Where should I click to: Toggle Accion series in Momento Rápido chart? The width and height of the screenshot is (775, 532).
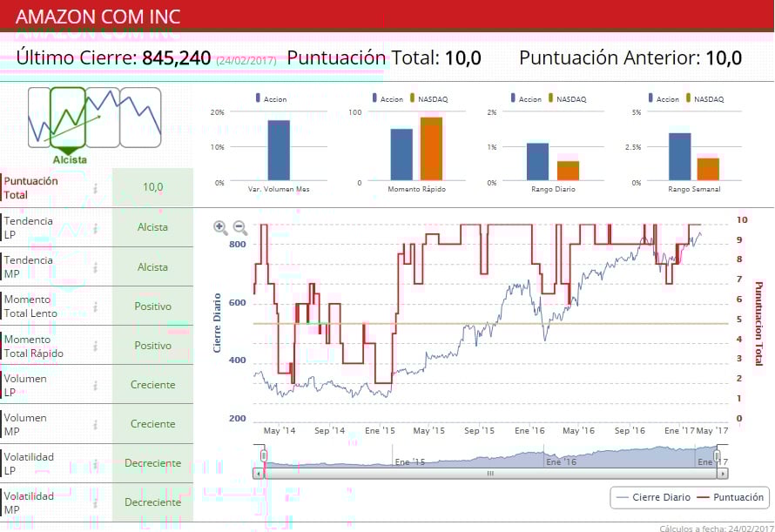click(x=388, y=99)
